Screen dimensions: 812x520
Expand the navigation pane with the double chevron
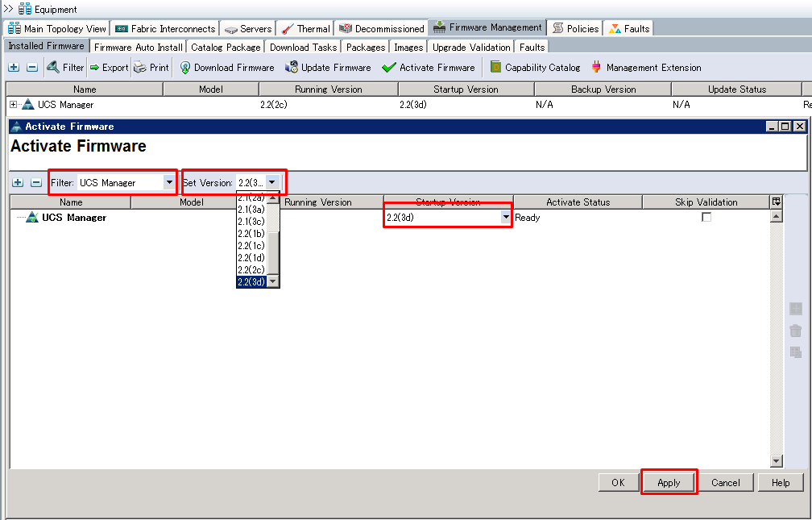pyautogui.click(x=8, y=8)
